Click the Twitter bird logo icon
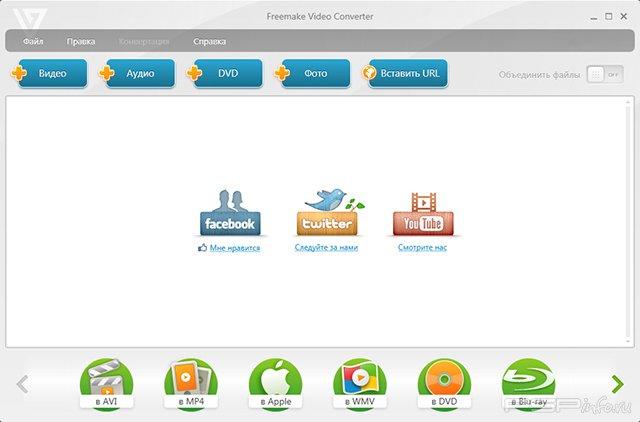 [x=327, y=211]
